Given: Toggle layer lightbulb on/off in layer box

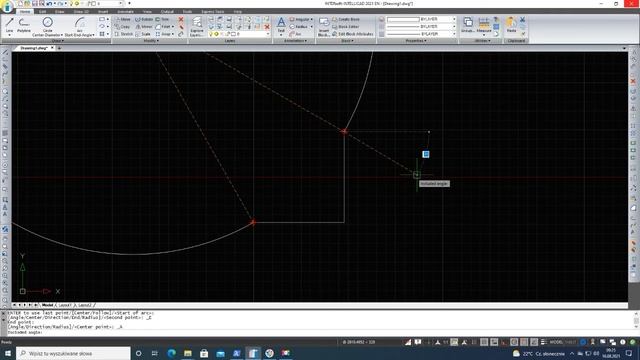Looking at the screenshot, I should [x=211, y=34].
